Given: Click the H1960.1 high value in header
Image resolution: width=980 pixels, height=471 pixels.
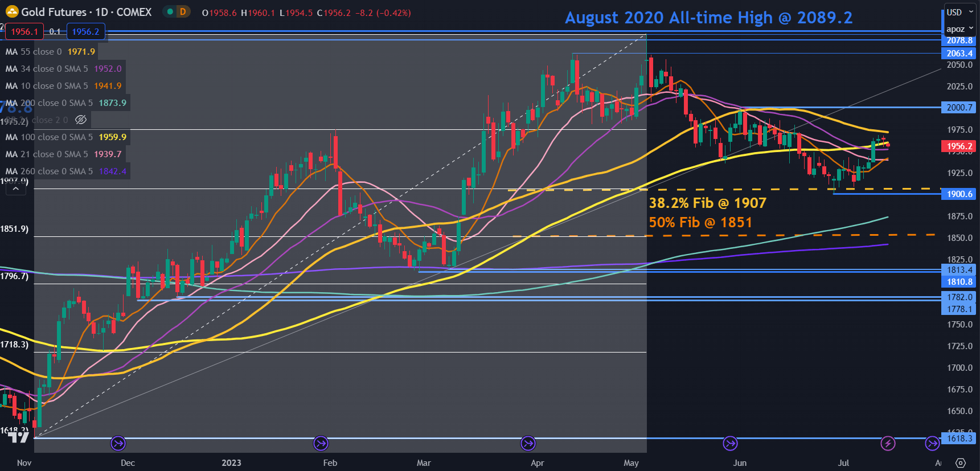Looking at the screenshot, I should tap(258, 13).
